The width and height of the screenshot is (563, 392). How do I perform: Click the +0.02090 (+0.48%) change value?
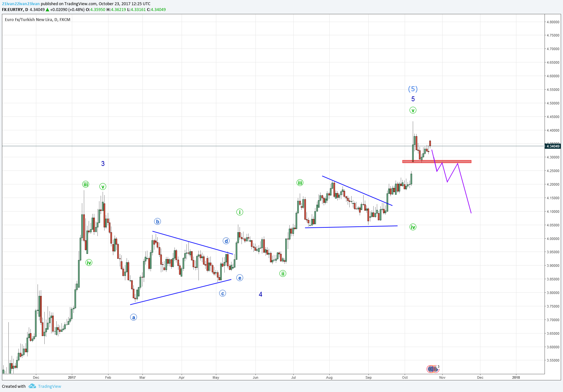click(67, 10)
